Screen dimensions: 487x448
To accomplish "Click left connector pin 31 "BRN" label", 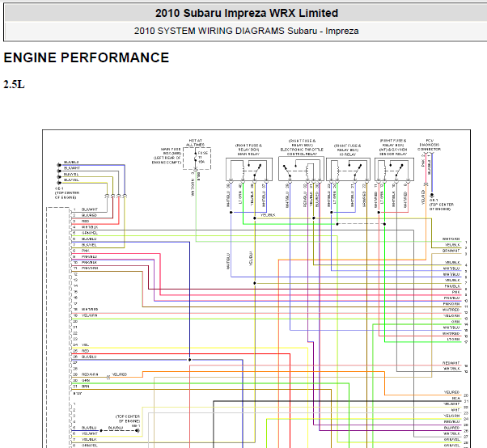I will pyautogui.click(x=86, y=387).
